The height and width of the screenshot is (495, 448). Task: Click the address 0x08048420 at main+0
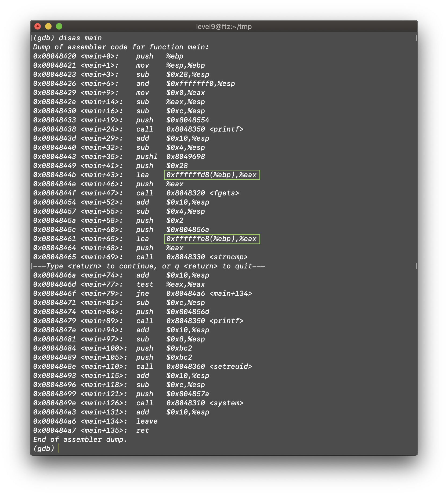click(x=55, y=56)
